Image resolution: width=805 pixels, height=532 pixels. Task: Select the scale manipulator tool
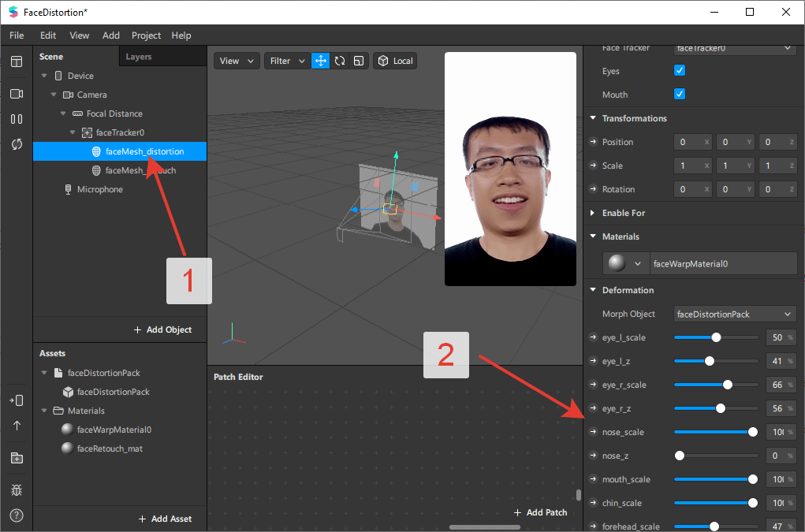pos(359,61)
